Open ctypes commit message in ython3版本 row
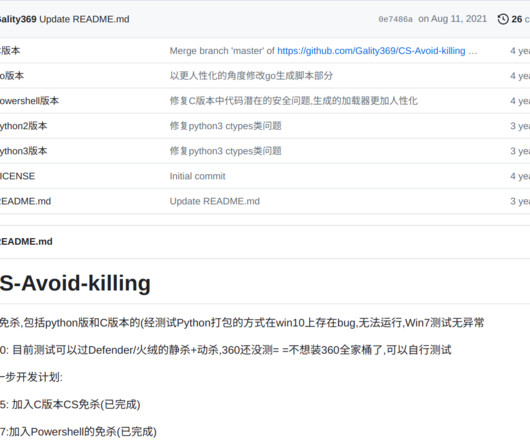This screenshot has width=530, height=442. [x=225, y=151]
